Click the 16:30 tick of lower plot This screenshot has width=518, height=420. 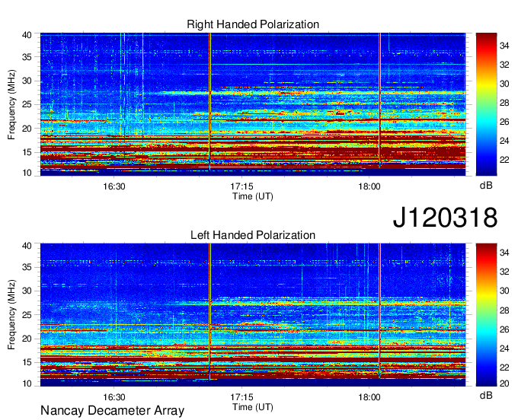114,397
